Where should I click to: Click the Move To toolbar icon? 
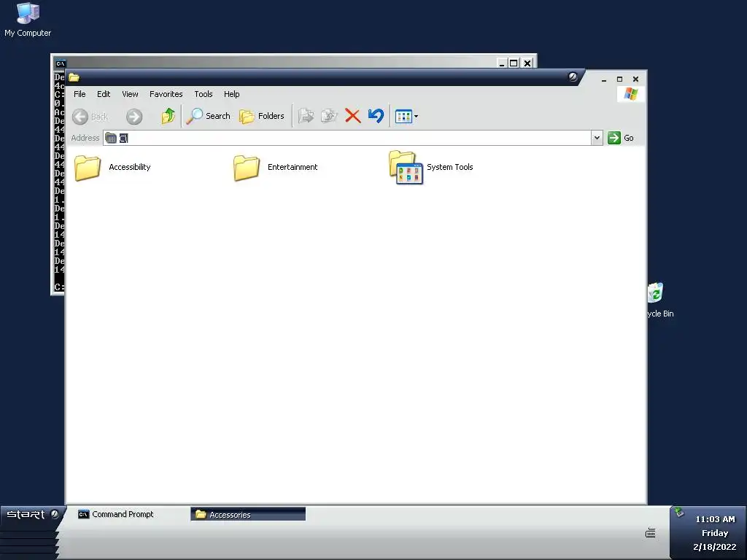[x=306, y=116]
